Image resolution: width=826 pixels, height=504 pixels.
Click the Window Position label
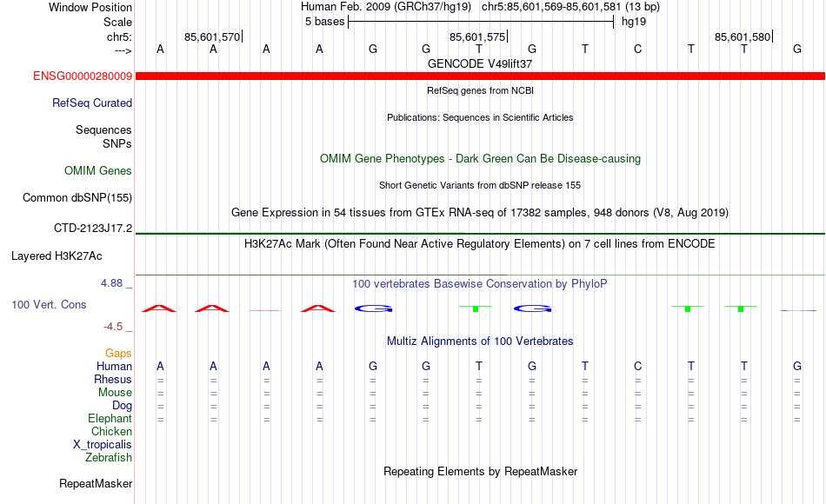point(90,7)
